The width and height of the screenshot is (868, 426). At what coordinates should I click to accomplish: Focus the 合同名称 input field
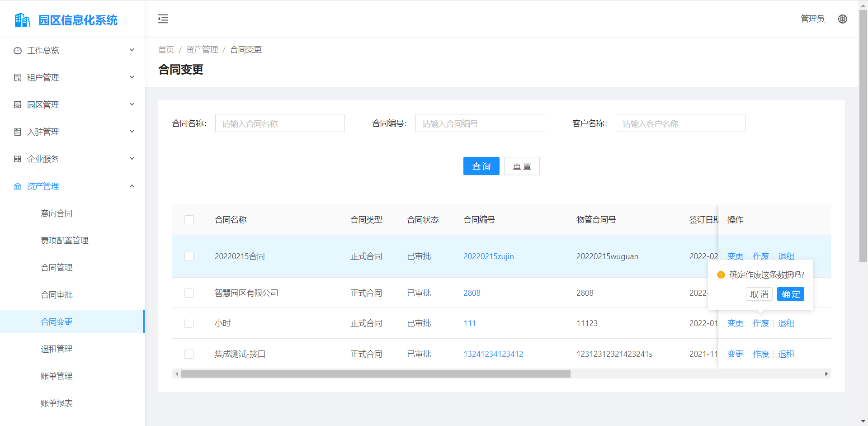coord(280,123)
